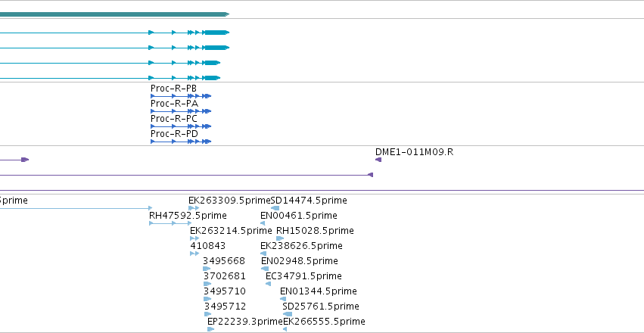Click the spliced glyph under RH47592.5prime
Image resolution: width=644 pixels, height=333 pixels.
170,223
